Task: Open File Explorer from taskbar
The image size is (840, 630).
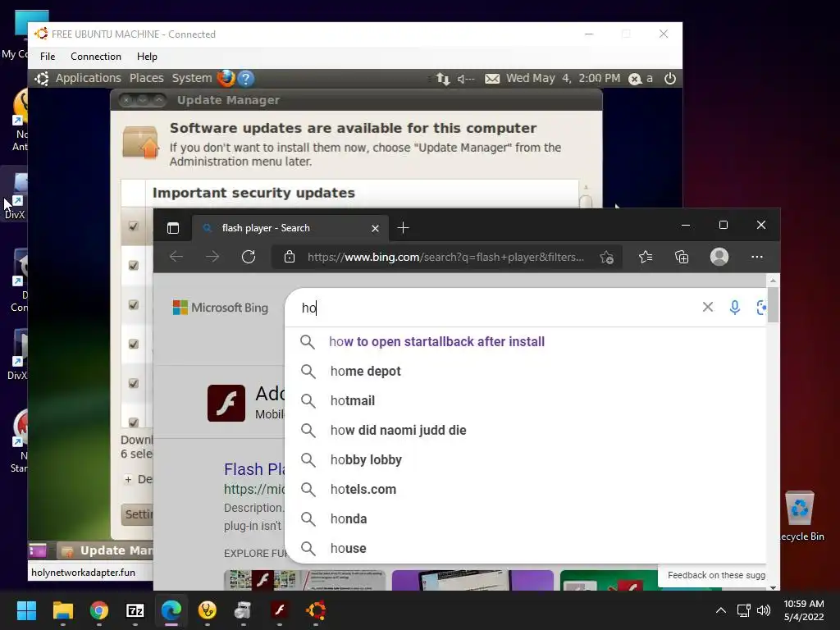Action: pyautogui.click(x=62, y=610)
